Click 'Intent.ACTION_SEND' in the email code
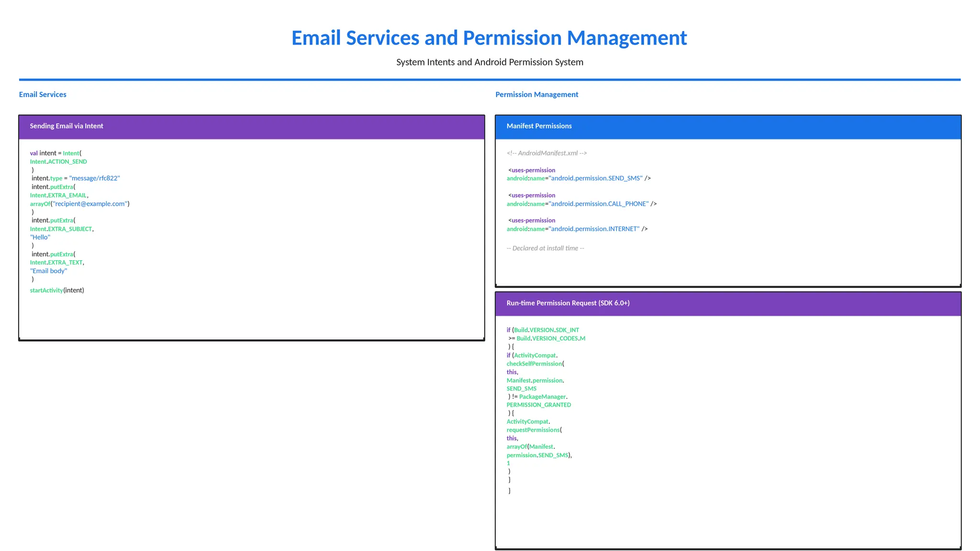 pos(58,162)
